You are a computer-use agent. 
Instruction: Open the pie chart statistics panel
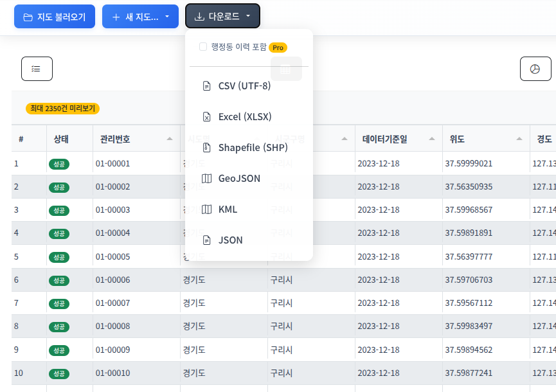tap(536, 69)
